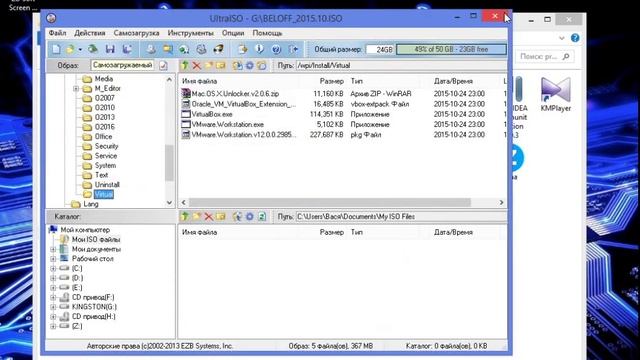640x360 pixels.
Task: Click the Refresh icon in Каталог pane toolbar
Action: coord(262,217)
